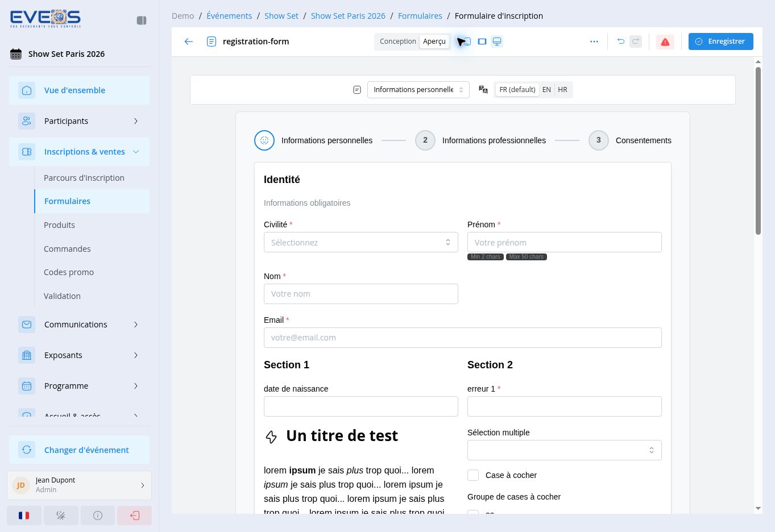
Task: Undo the last change
Action: point(621,41)
